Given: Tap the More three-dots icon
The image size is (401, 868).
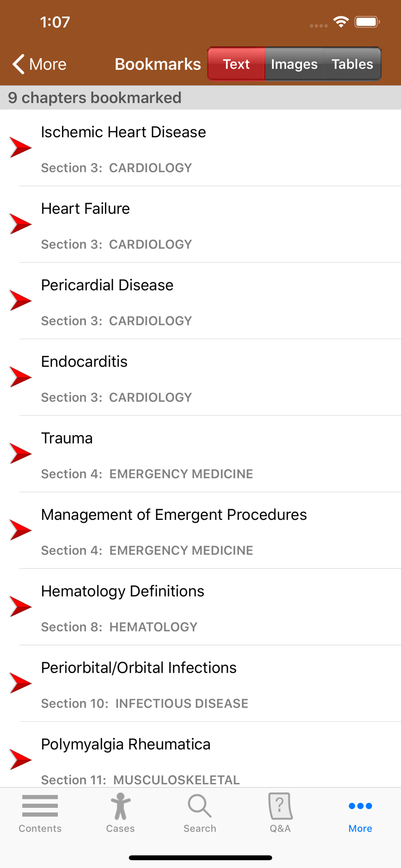Looking at the screenshot, I should pos(360,806).
